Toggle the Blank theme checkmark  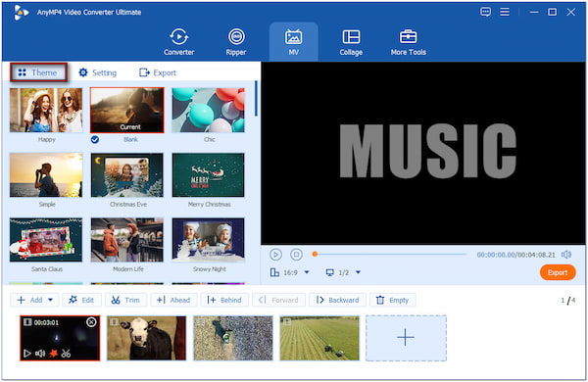[95, 139]
